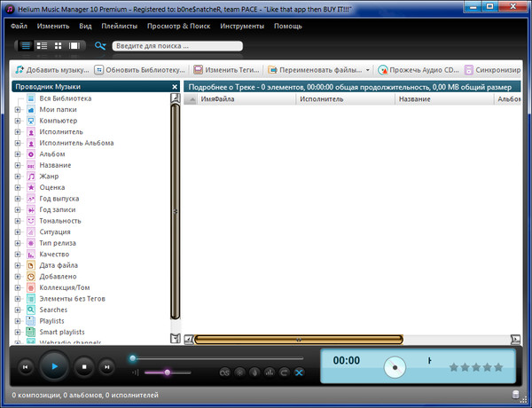The image size is (532, 408).
Task: Click the Добавлено clock icon
Action: click(31, 277)
